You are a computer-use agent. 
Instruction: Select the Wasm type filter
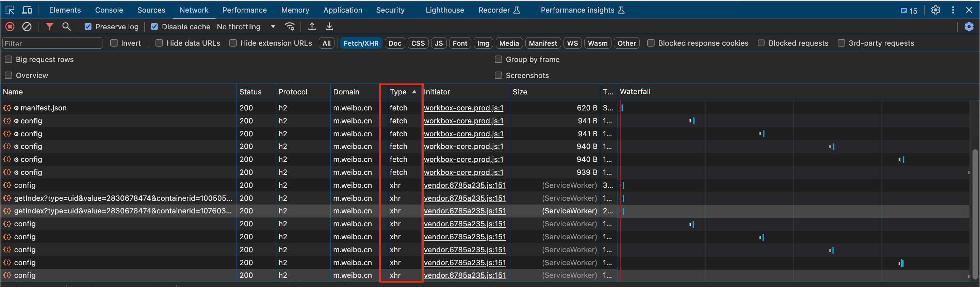click(x=598, y=43)
